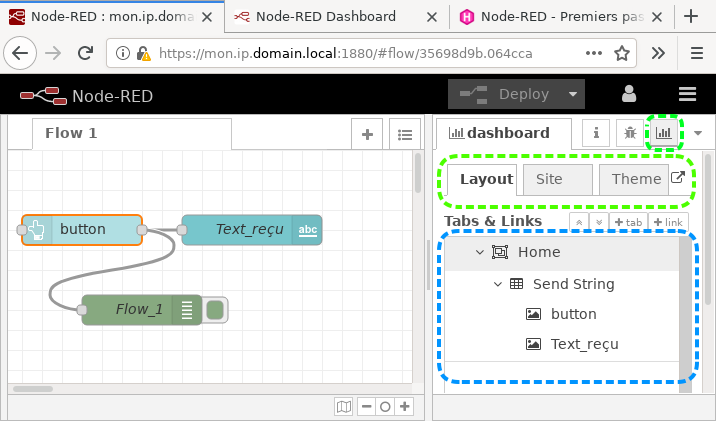Reset workspace zoom with circle button
The width and height of the screenshot is (716, 421).
coord(385,406)
